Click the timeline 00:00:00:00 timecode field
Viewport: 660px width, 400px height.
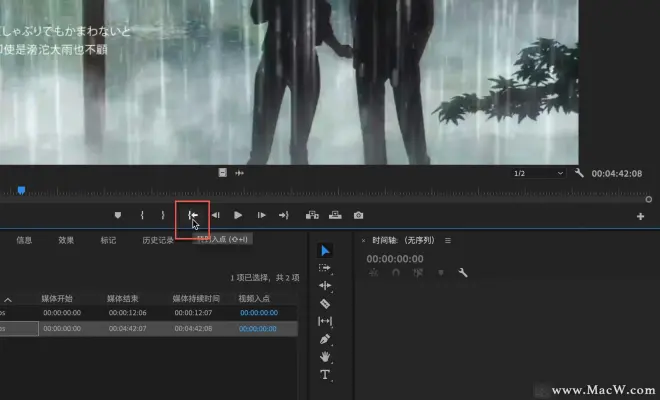tap(395, 259)
